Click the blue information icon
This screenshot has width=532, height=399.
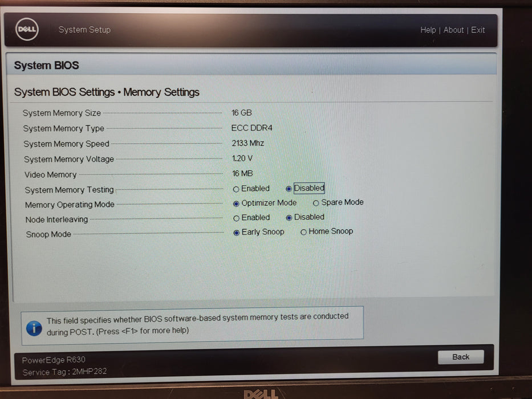(x=34, y=328)
